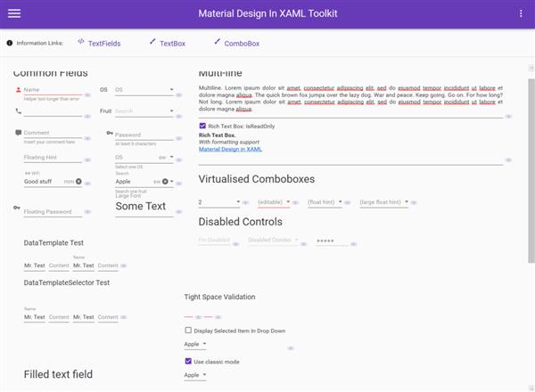The image size is (535, 392).
Task: Uncheck Rich Text Box IsReadOnly checkbox
Action: (202, 126)
